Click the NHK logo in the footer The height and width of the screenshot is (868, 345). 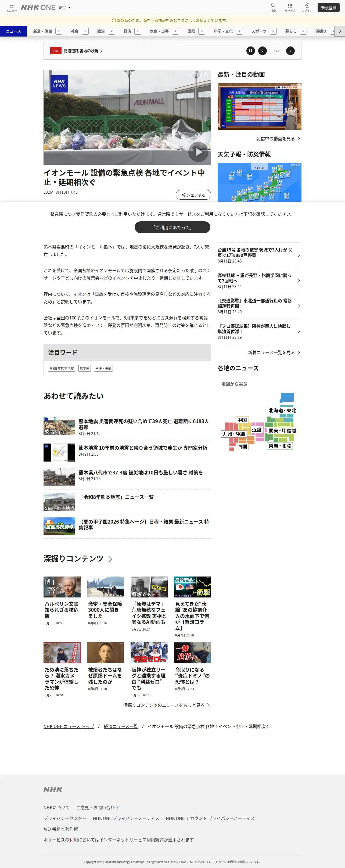tap(53, 790)
